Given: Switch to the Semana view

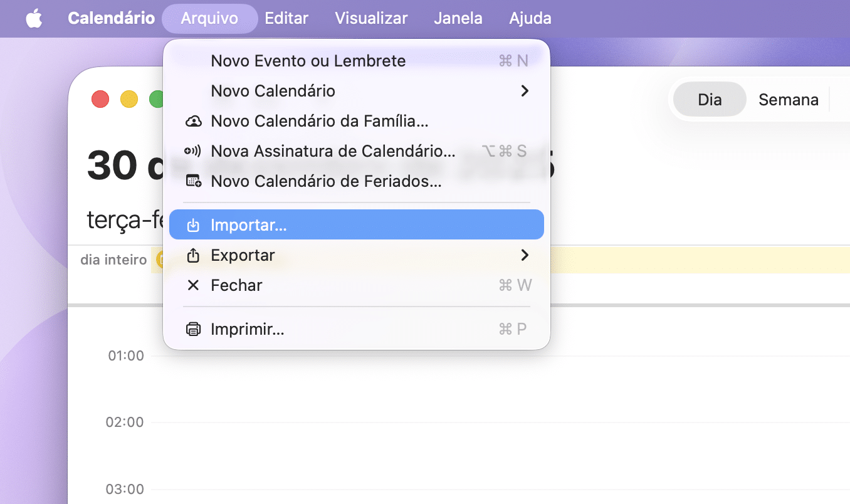Looking at the screenshot, I should 788,100.
